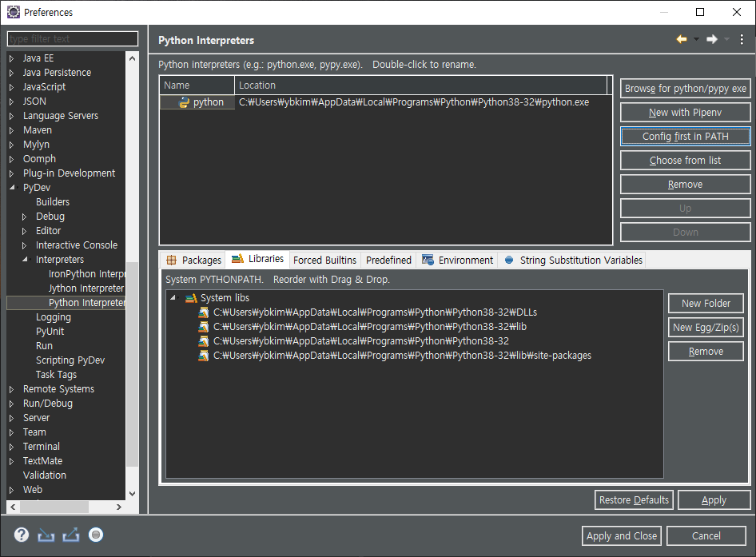Click Apply and Close button
756x557 pixels.
pyautogui.click(x=622, y=535)
